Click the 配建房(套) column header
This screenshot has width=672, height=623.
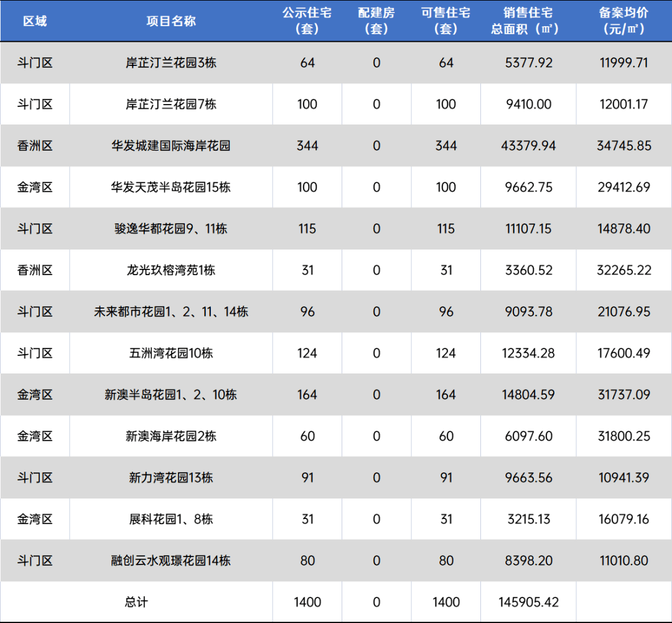[x=376, y=21]
